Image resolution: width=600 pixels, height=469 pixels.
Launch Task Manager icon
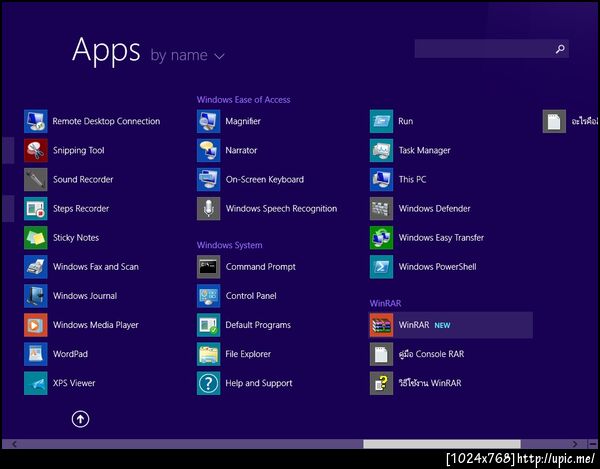pos(382,150)
